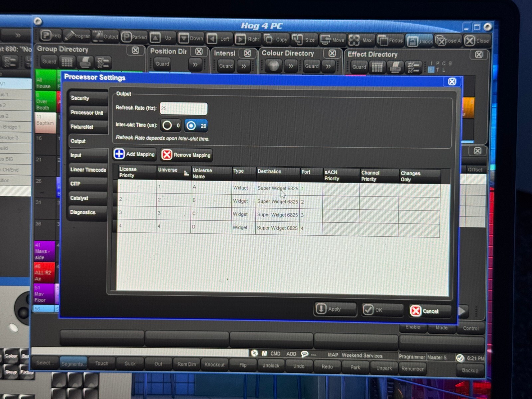Screen dimensions: 532x399
Task: Select the ALL R2 Air group
Action: click(x=44, y=272)
